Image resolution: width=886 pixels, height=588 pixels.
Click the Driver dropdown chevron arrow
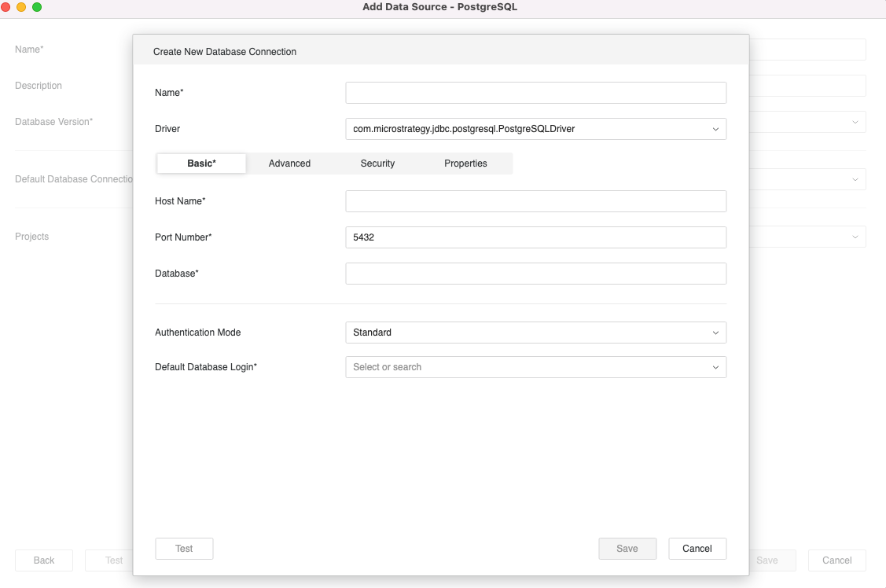pos(715,129)
